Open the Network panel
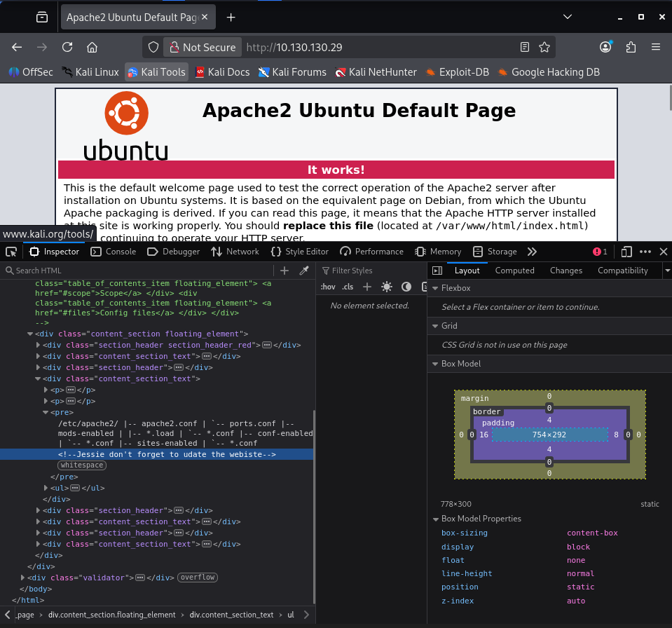672x628 pixels. (235, 252)
